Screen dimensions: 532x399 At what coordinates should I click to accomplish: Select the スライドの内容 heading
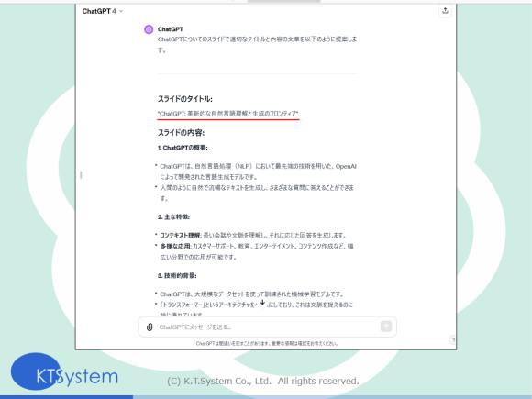click(181, 133)
